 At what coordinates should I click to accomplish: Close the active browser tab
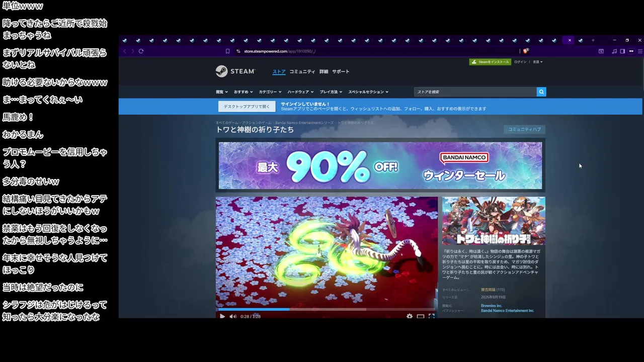coord(570,40)
